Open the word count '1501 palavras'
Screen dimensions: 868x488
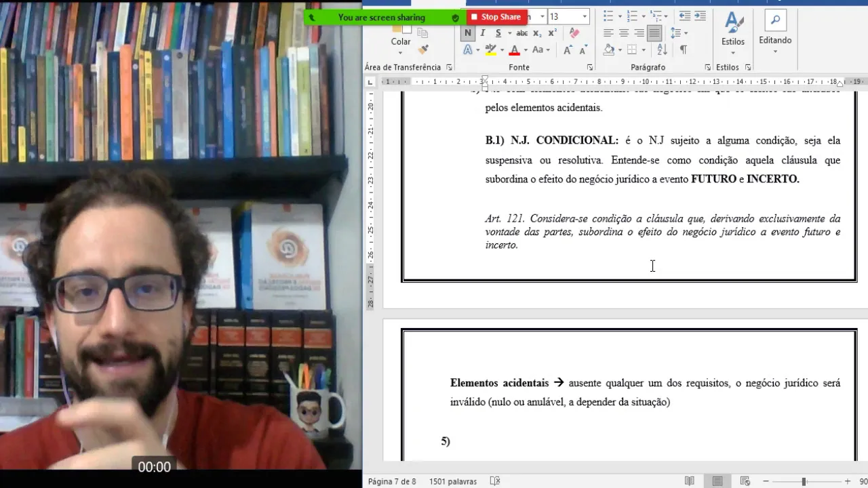[453, 481]
